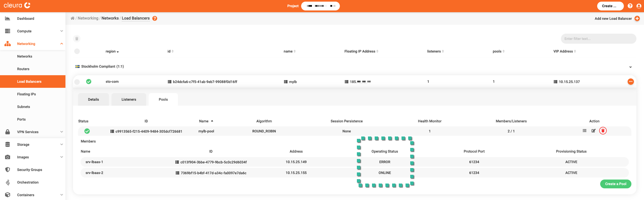The width and height of the screenshot is (644, 200).
Task: Open the orange three-dots menu for mylb
Action: 631,82
